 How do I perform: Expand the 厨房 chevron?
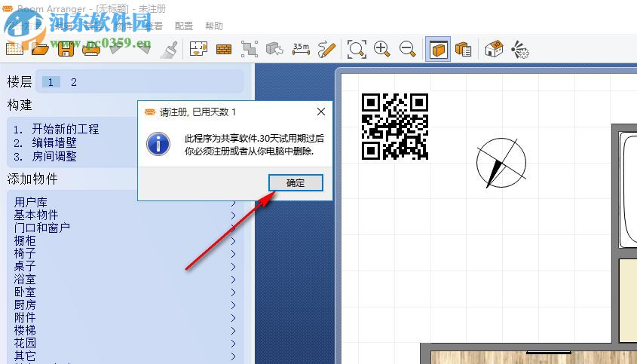[x=234, y=305]
